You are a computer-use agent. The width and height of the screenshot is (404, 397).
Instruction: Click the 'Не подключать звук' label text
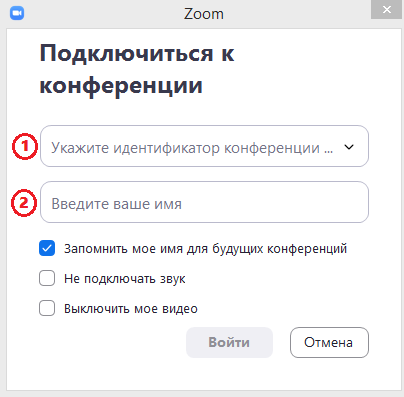coord(125,279)
